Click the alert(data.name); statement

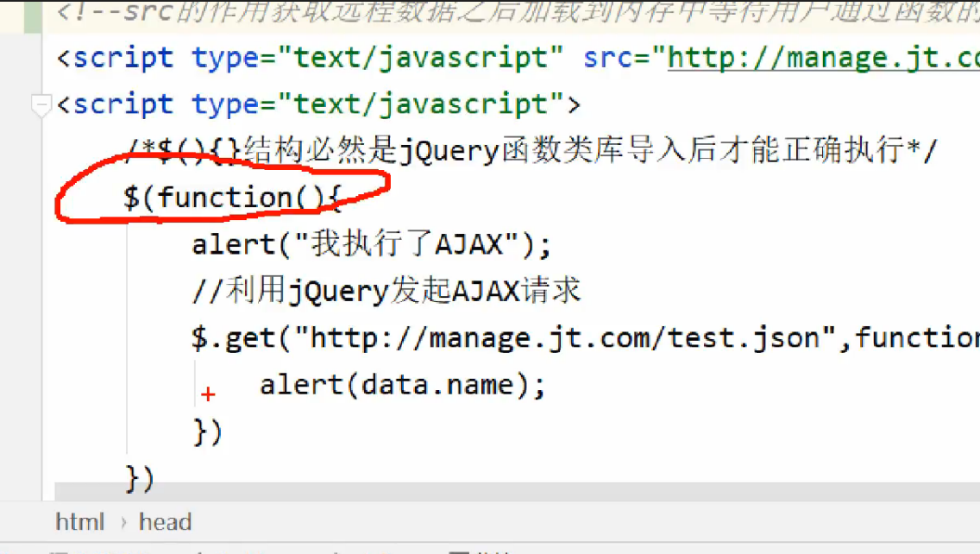coord(403,385)
